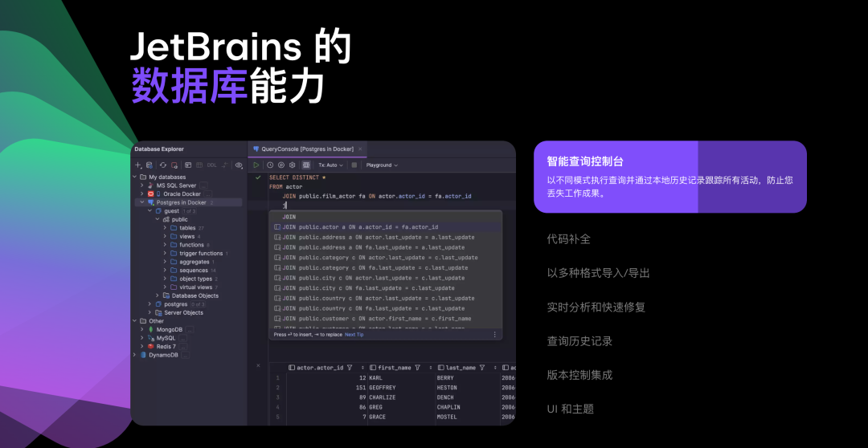Refresh the Database Explorer tree
The image size is (868, 448).
tap(162, 165)
